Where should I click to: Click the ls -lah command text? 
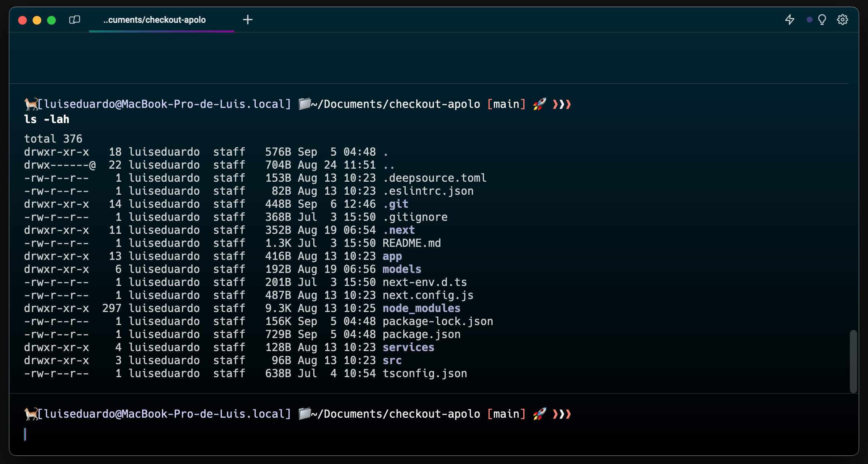(46, 119)
